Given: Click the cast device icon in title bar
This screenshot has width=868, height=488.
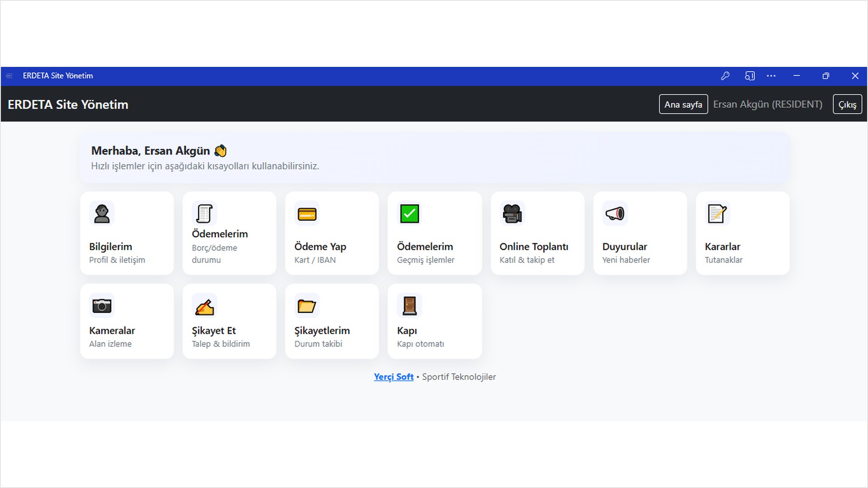Looking at the screenshot, I should pos(750,76).
